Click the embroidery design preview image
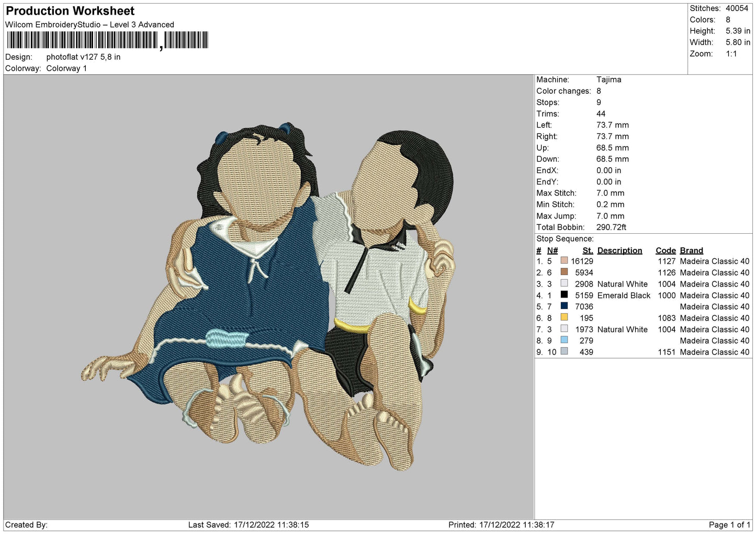This screenshot has height=534, width=756. 268,297
